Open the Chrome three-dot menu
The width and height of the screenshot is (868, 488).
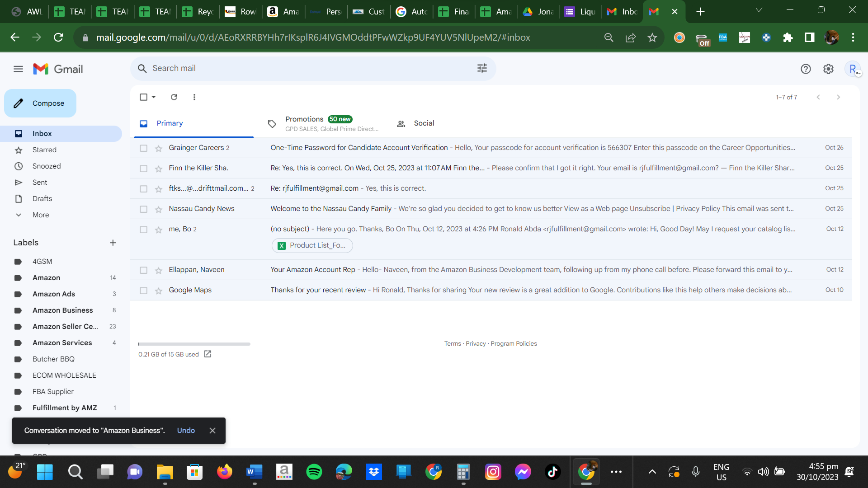click(x=853, y=38)
